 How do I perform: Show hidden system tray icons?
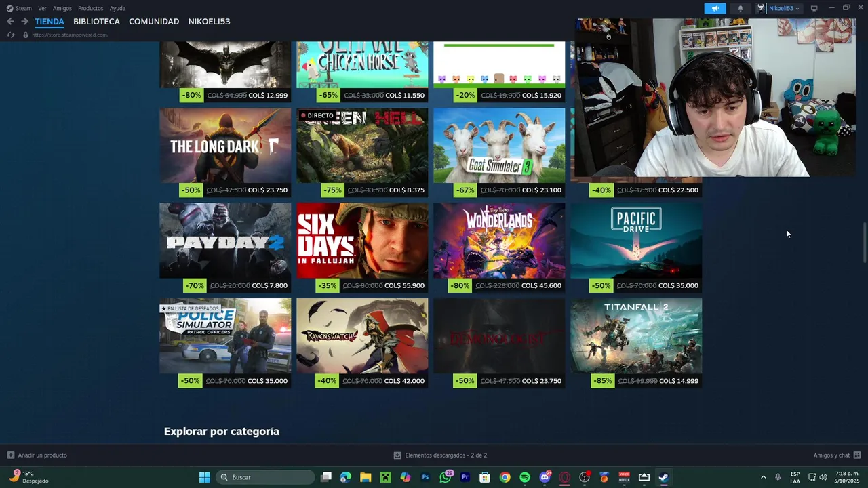point(763,477)
